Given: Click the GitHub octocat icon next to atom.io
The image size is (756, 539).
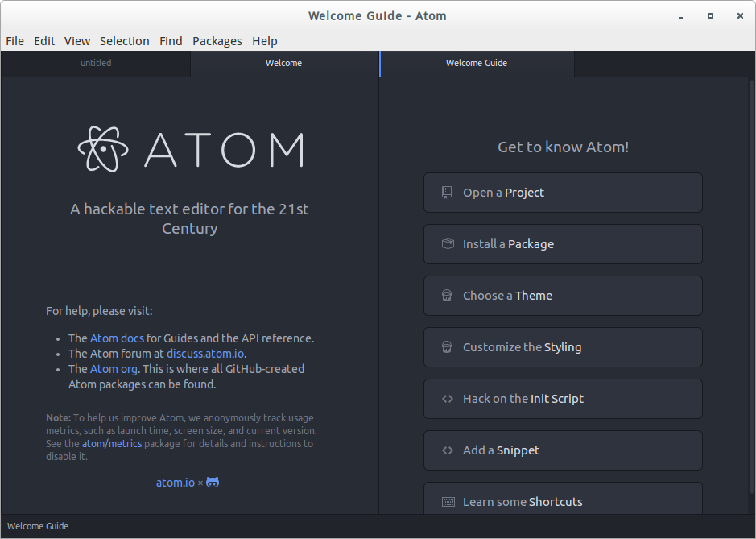Looking at the screenshot, I should [x=213, y=482].
